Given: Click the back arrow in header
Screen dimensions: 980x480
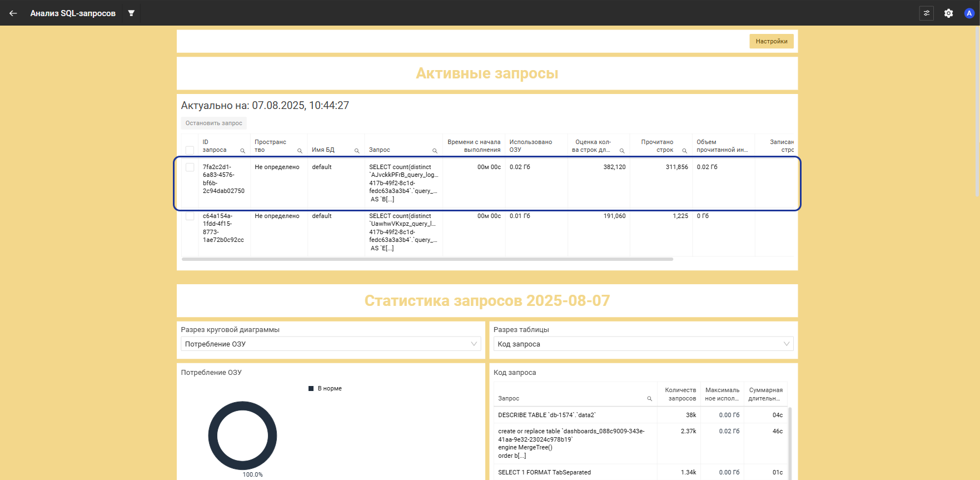Looking at the screenshot, I should pos(13,13).
